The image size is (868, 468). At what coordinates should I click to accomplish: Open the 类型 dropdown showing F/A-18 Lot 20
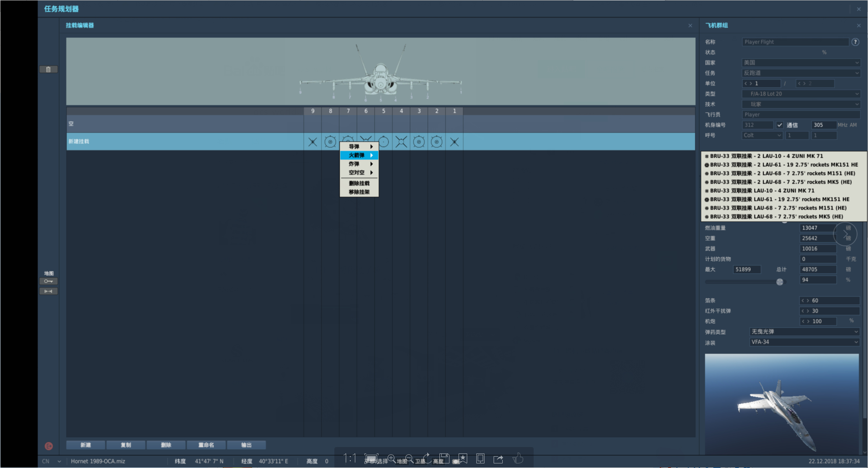(801, 94)
